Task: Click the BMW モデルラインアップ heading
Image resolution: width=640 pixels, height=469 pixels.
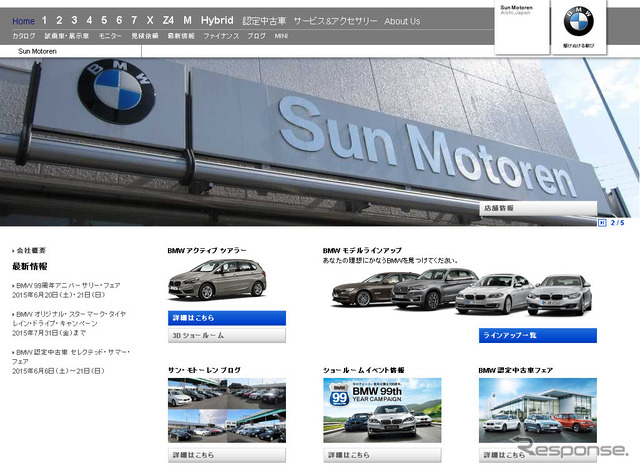Action: 362,251
